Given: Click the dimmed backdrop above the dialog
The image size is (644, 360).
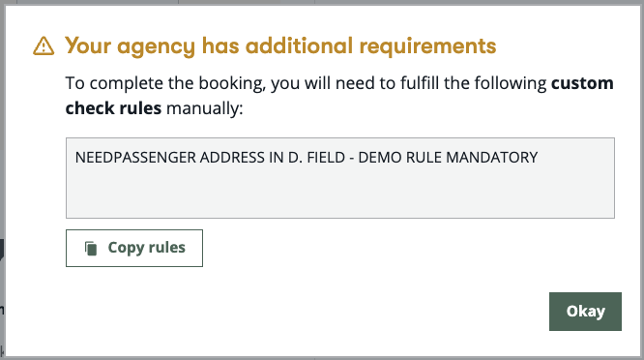Looking at the screenshot, I should (x=322, y=2).
